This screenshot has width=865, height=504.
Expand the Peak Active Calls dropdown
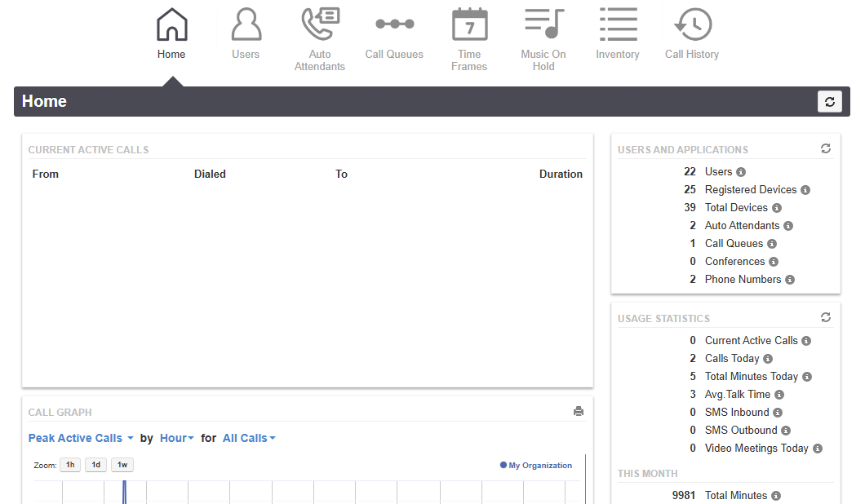[81, 438]
